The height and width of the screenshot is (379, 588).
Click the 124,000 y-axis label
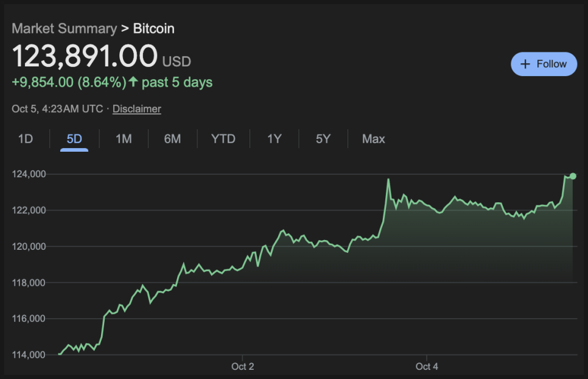point(29,174)
